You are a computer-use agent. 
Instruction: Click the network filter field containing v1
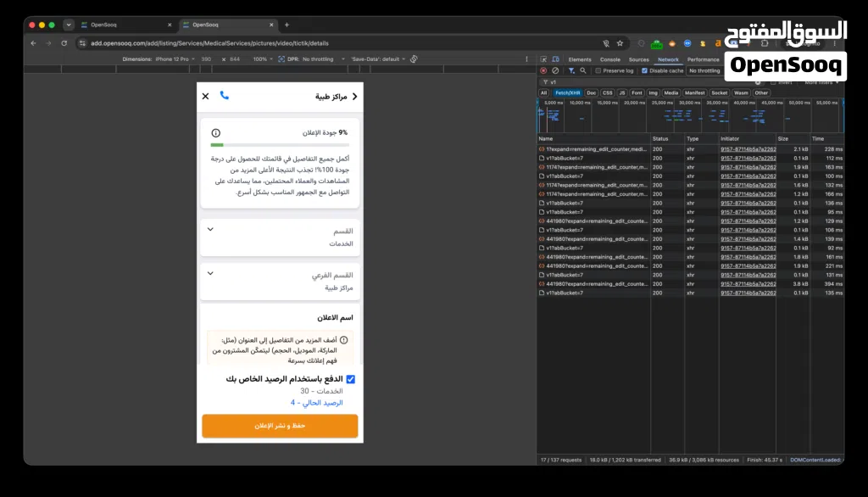click(651, 82)
